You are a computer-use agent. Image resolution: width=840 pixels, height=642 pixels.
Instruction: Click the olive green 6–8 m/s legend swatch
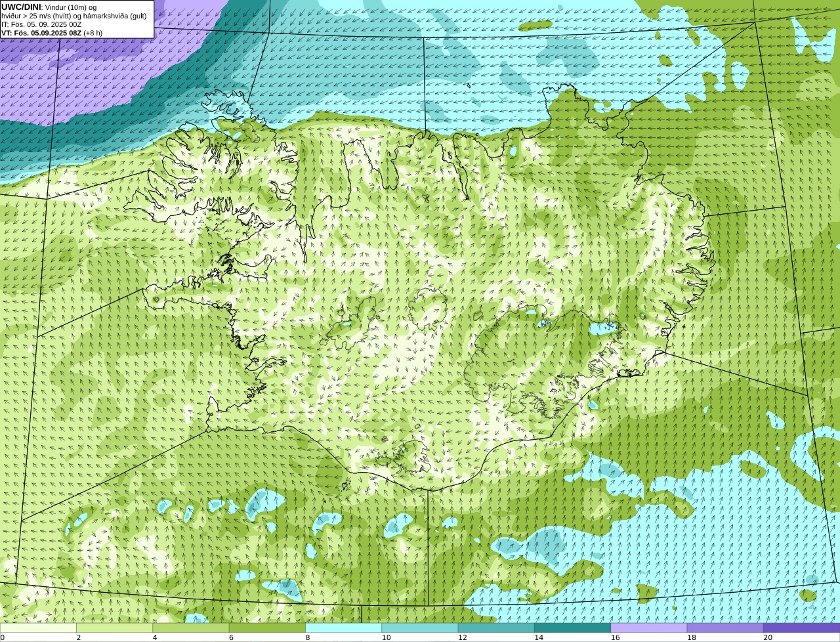tap(267, 628)
